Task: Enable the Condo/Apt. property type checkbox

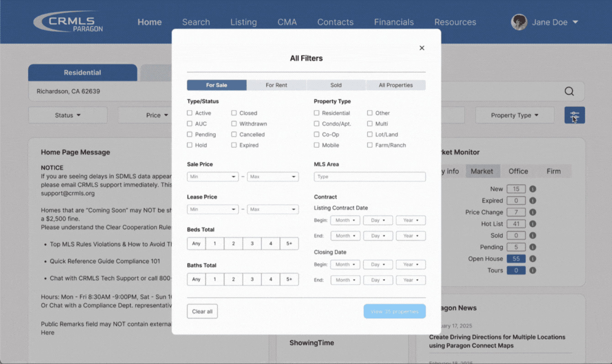Action: [317, 124]
